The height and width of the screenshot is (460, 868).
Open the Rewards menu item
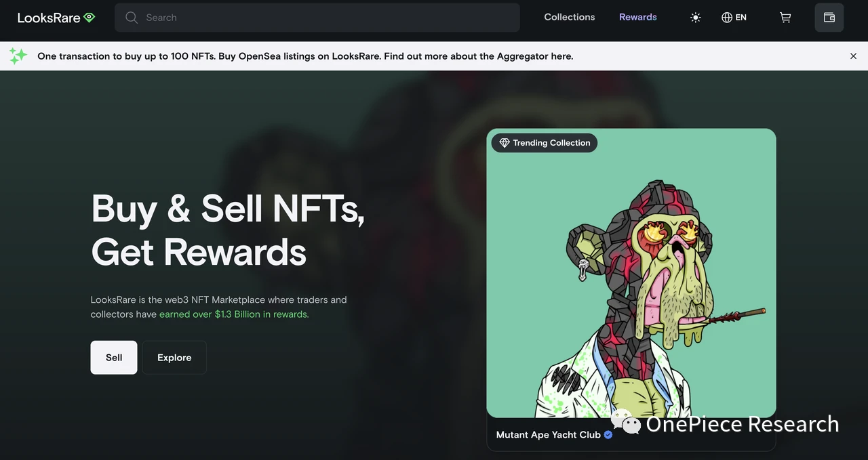click(637, 17)
